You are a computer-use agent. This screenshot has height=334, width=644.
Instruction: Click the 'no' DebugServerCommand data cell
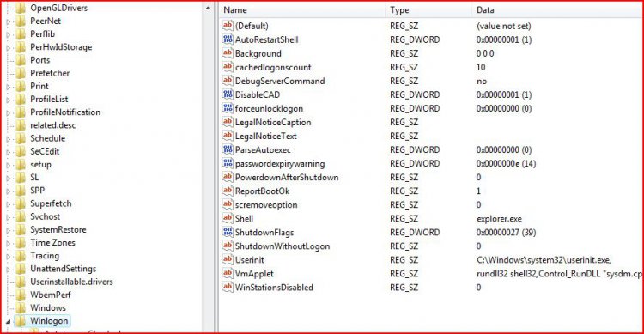[482, 81]
